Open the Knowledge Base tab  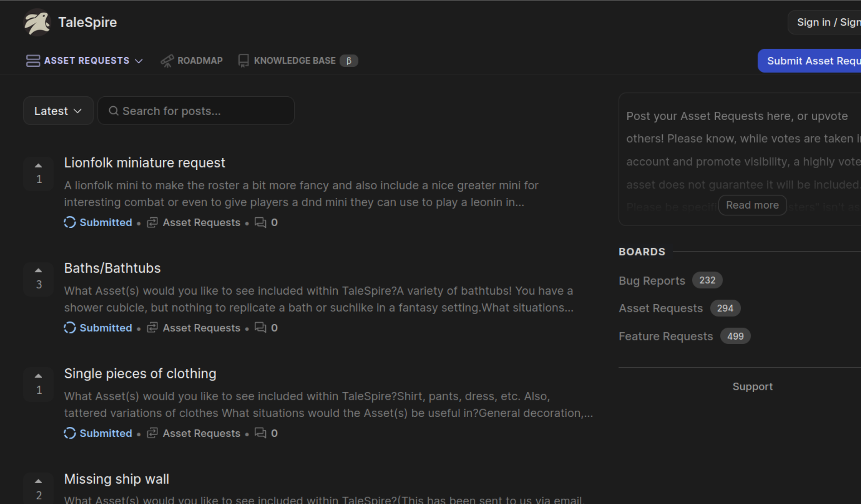click(295, 61)
